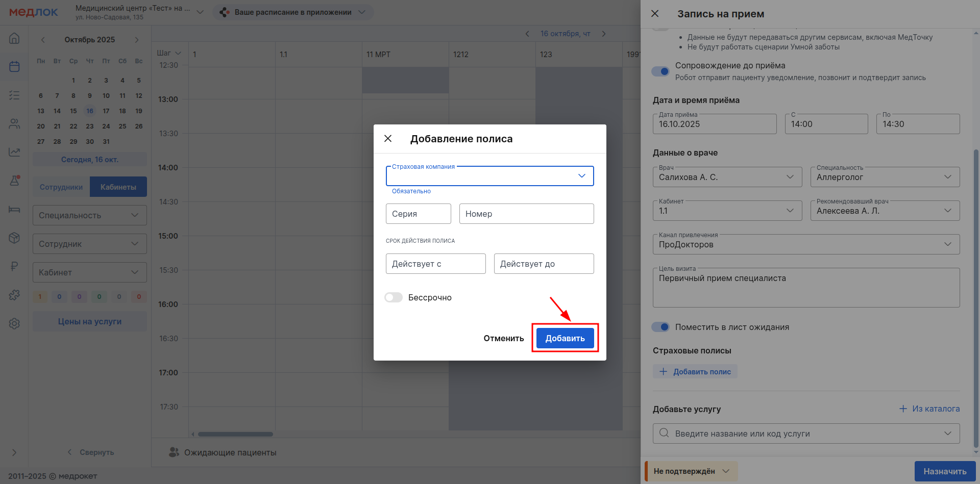Viewport: 980px width, 484px height.
Task: Open integrations puzzle icon in sidebar
Action: point(14,295)
